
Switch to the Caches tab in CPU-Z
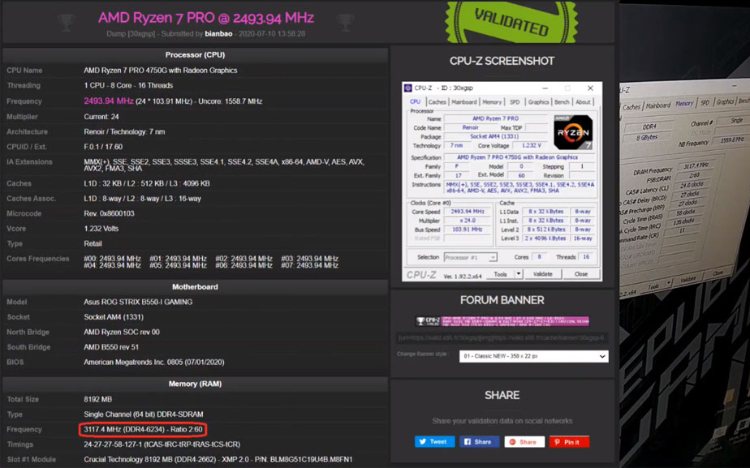437,102
